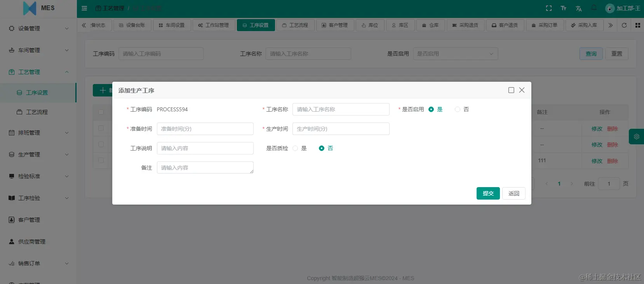Focus the 备注 textarea in the dialog
The height and width of the screenshot is (284, 644).
(205, 168)
